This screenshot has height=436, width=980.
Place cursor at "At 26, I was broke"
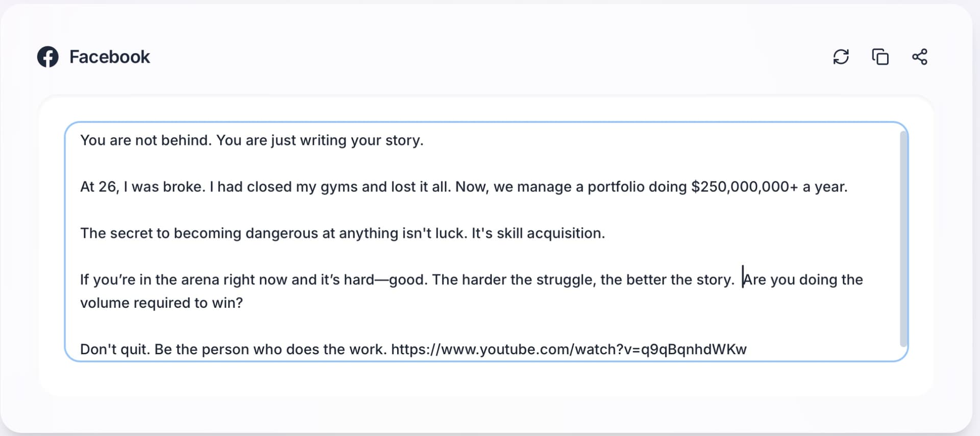click(142, 187)
